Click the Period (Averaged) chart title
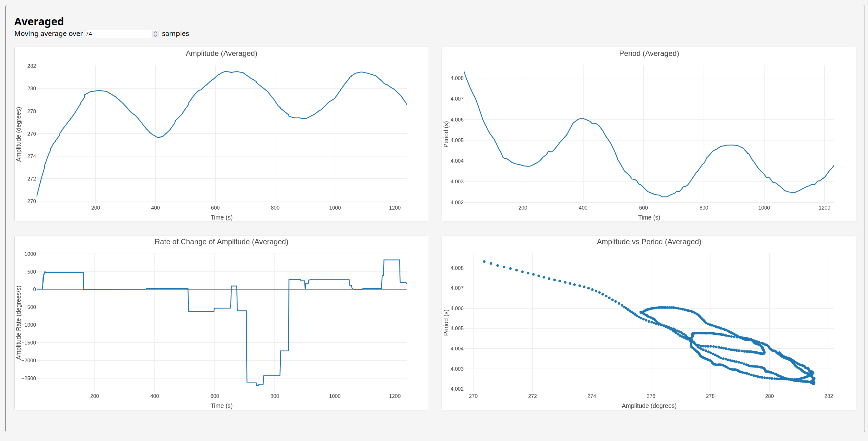The image size is (868, 441). coord(649,53)
